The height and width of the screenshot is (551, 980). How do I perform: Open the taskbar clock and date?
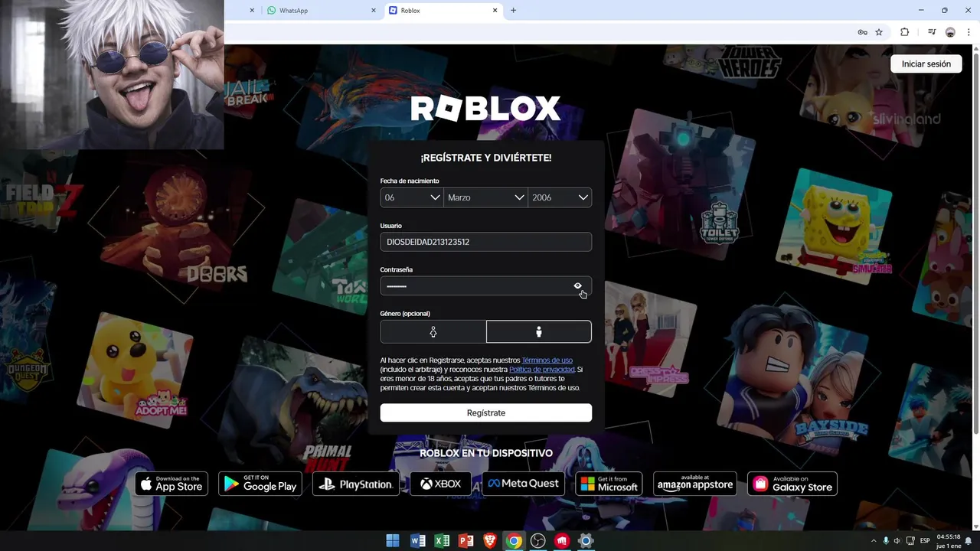[949, 541]
